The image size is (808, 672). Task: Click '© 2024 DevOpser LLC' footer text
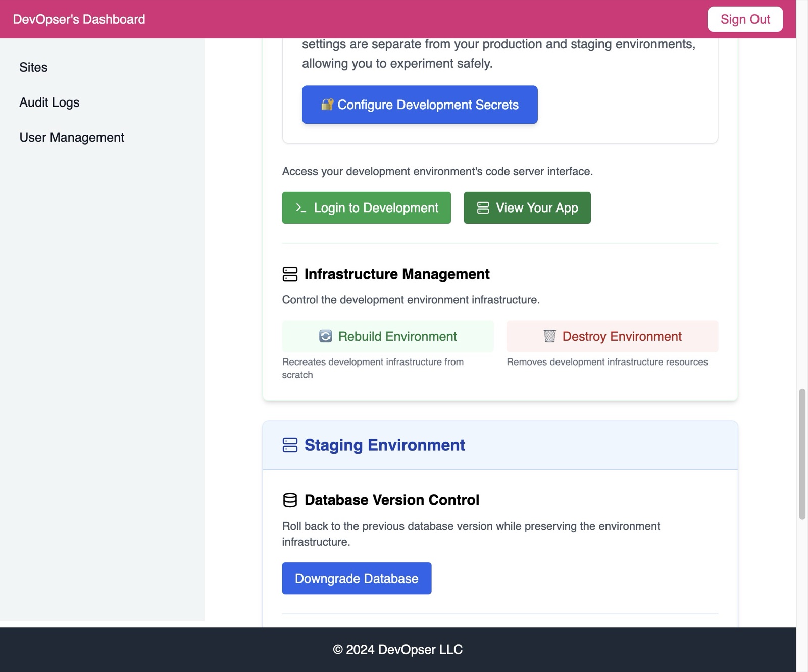(x=398, y=650)
